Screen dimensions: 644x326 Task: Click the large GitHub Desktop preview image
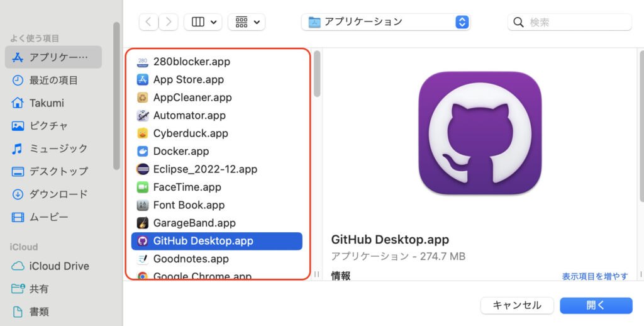(480, 133)
